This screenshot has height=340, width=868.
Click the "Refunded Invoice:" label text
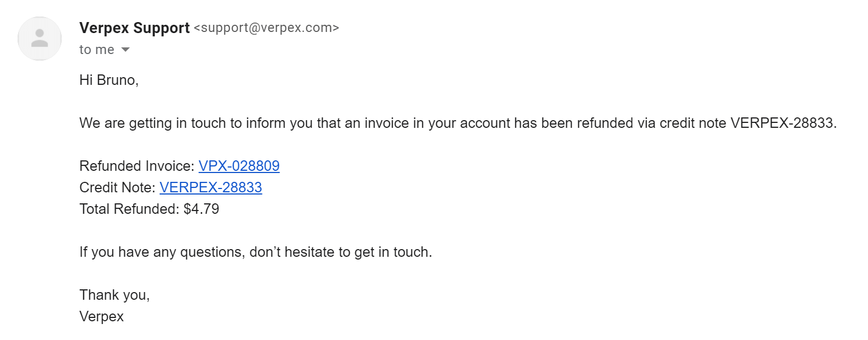pyautogui.click(x=137, y=166)
